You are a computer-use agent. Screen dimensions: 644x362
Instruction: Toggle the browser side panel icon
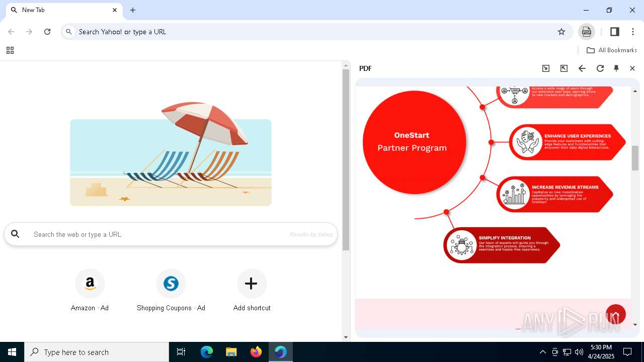point(614,32)
